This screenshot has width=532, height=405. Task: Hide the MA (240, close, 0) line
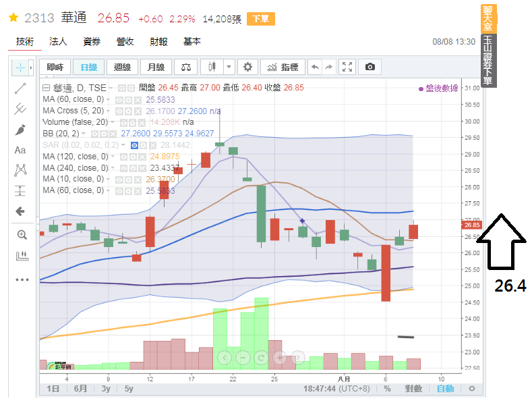(124, 168)
